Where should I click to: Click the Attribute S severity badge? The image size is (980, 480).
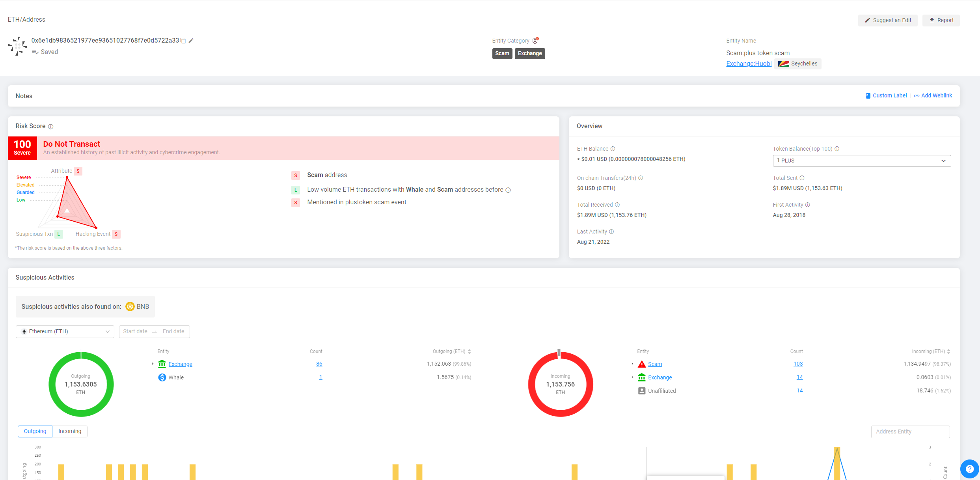click(x=78, y=171)
